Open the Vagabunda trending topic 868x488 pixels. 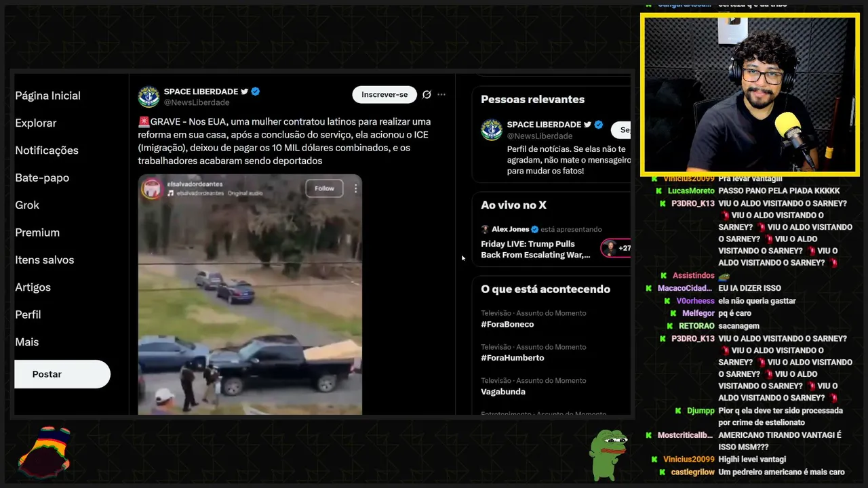pos(503,392)
